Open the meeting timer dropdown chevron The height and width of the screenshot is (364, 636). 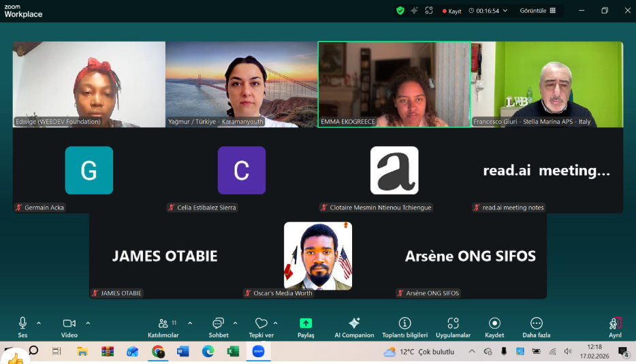coord(505,11)
